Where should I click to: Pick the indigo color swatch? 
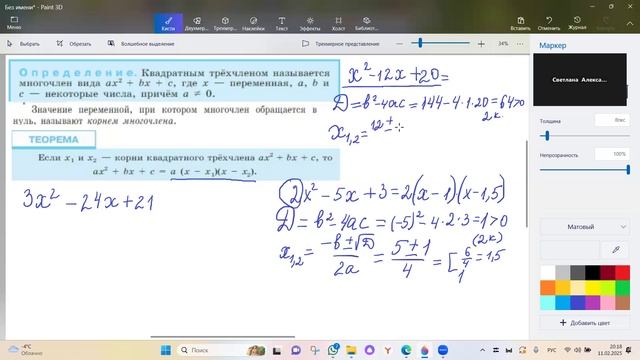577,302
